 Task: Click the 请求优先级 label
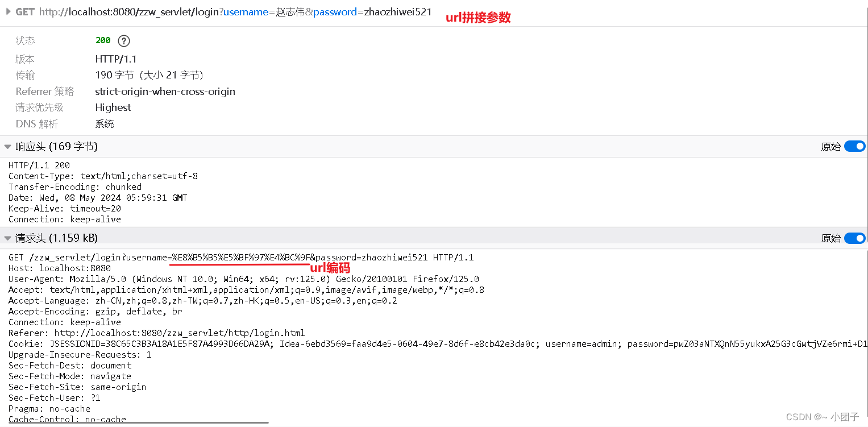point(40,107)
